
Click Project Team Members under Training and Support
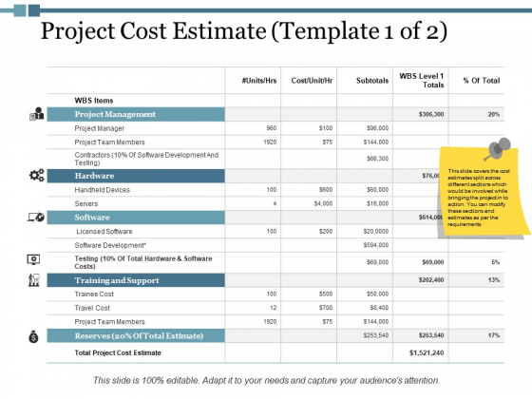pyautogui.click(x=109, y=322)
